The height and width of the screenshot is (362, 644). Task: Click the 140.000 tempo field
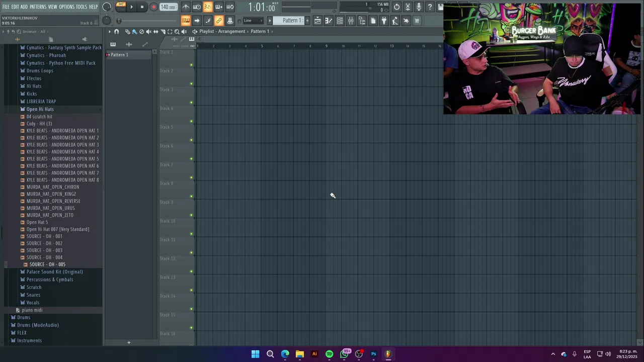[x=168, y=7]
